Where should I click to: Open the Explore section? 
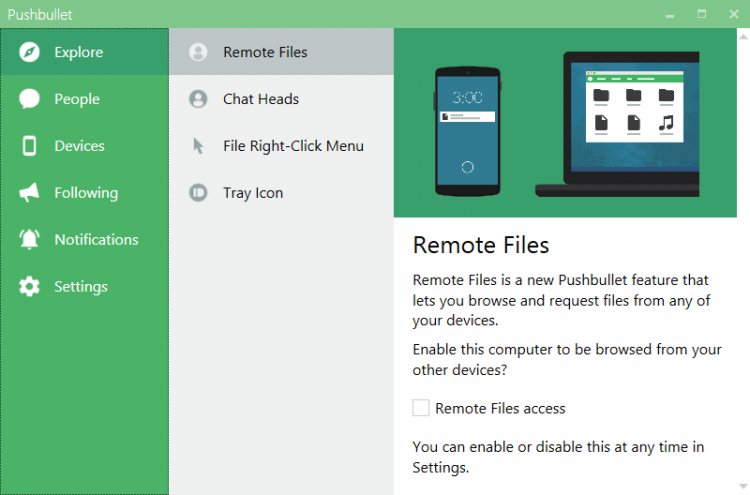[x=85, y=52]
